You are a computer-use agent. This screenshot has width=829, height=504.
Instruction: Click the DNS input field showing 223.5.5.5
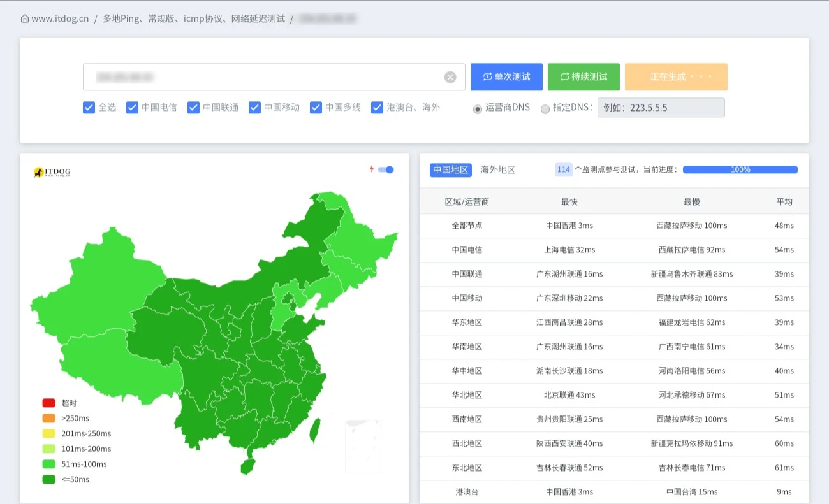661,108
